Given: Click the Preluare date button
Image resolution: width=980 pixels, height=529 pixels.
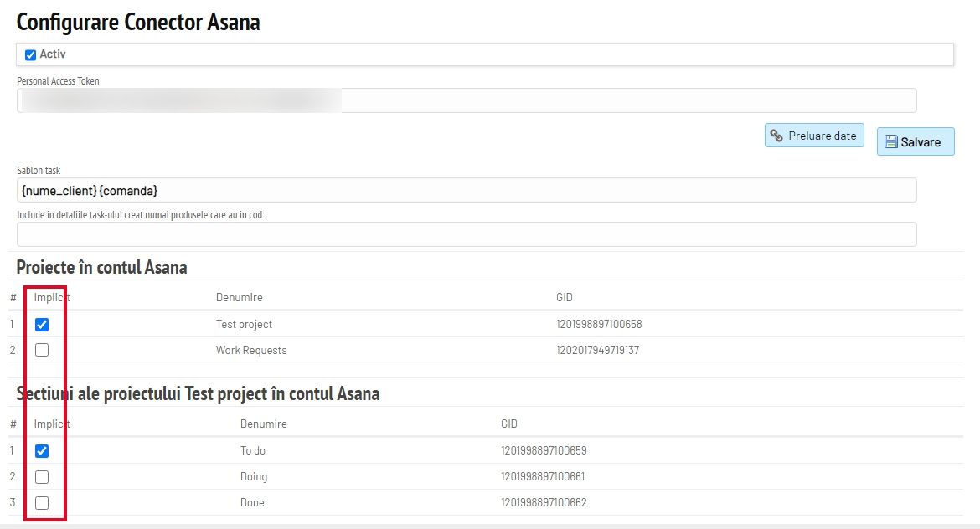Looking at the screenshot, I should pyautogui.click(x=814, y=136).
